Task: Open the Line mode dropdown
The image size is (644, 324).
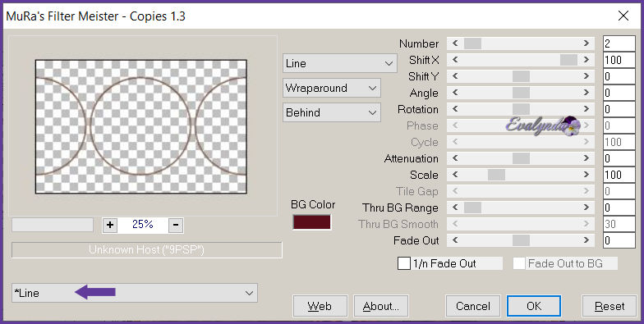Action: (x=340, y=64)
